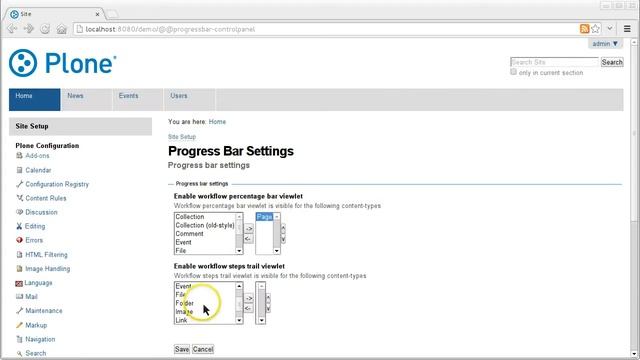
Task: Click the Site browser tab
Action: pos(54,14)
